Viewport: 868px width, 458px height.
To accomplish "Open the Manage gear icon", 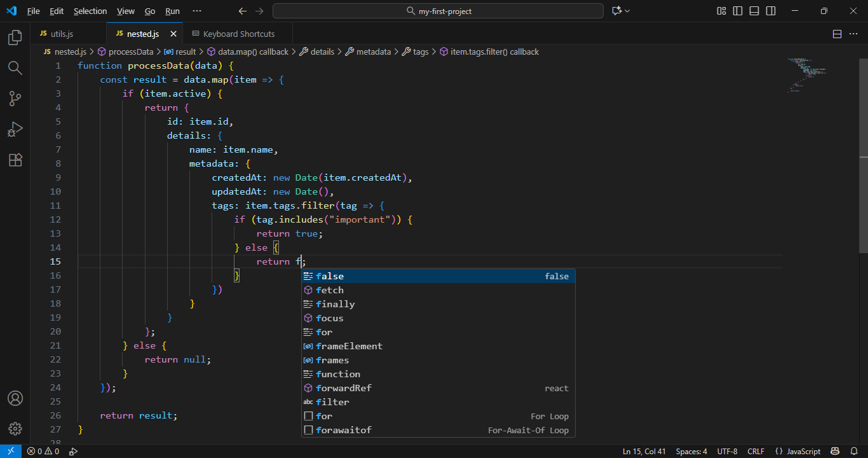I will click(15, 429).
